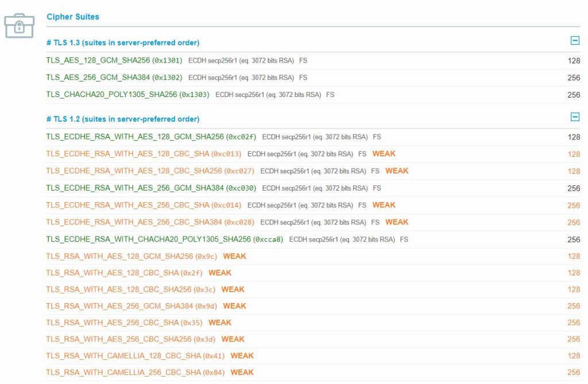Click WEAK label on TLS_RSA_WITH_CAMELLIA_256_CBC_SHA
The width and height of the screenshot is (588, 384).
pyautogui.click(x=242, y=373)
